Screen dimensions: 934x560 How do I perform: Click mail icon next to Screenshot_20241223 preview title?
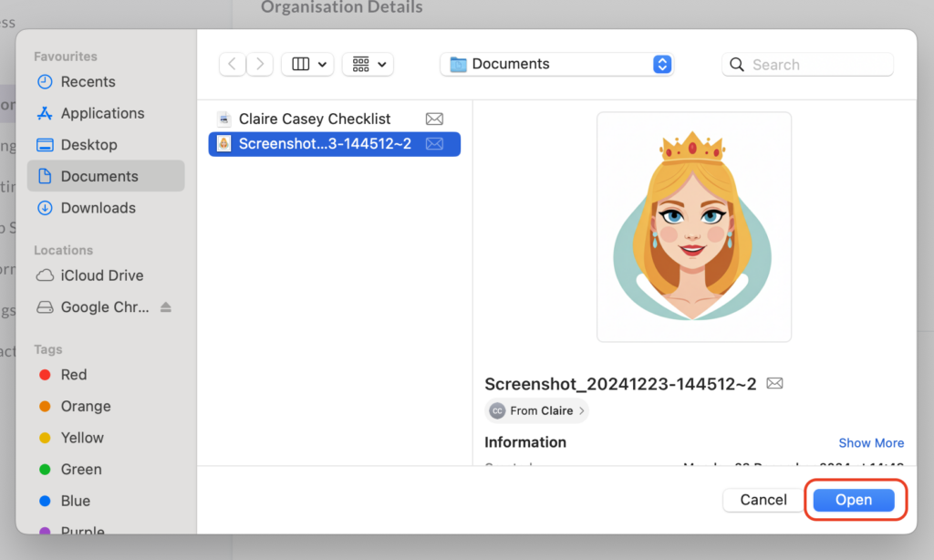pyautogui.click(x=774, y=383)
